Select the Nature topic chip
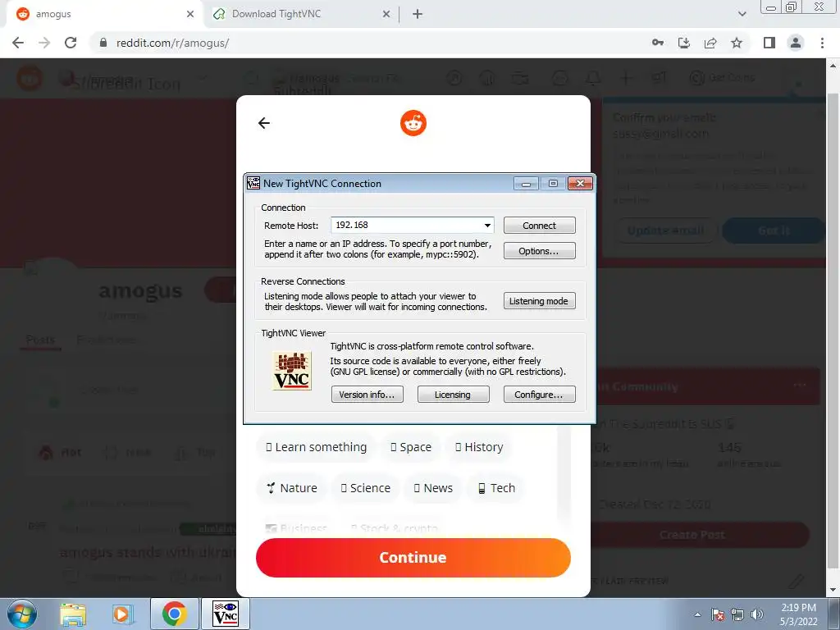This screenshot has width=840, height=630. (291, 488)
